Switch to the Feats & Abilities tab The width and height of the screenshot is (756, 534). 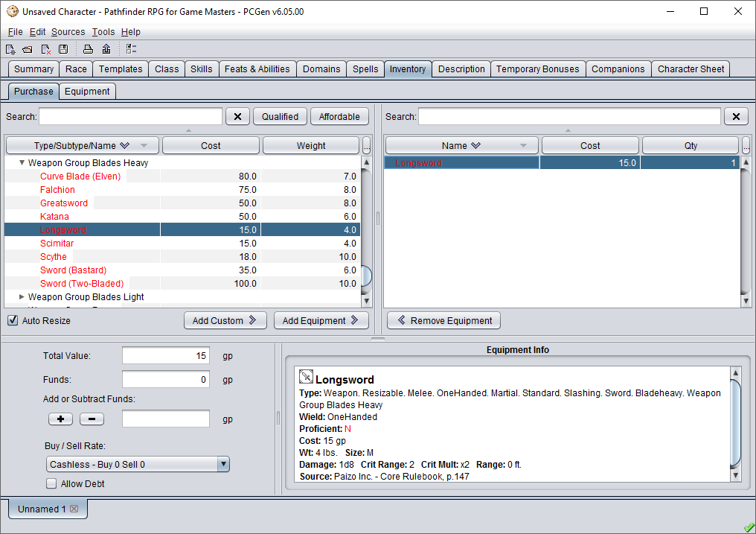[x=257, y=69]
